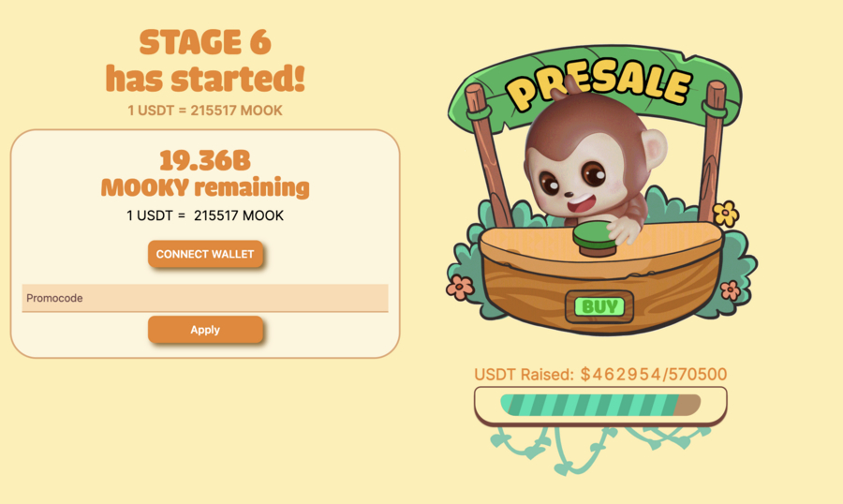Image resolution: width=843 pixels, height=504 pixels.
Task: Click the teal filled part of progress bar
Action: [x=587, y=405]
